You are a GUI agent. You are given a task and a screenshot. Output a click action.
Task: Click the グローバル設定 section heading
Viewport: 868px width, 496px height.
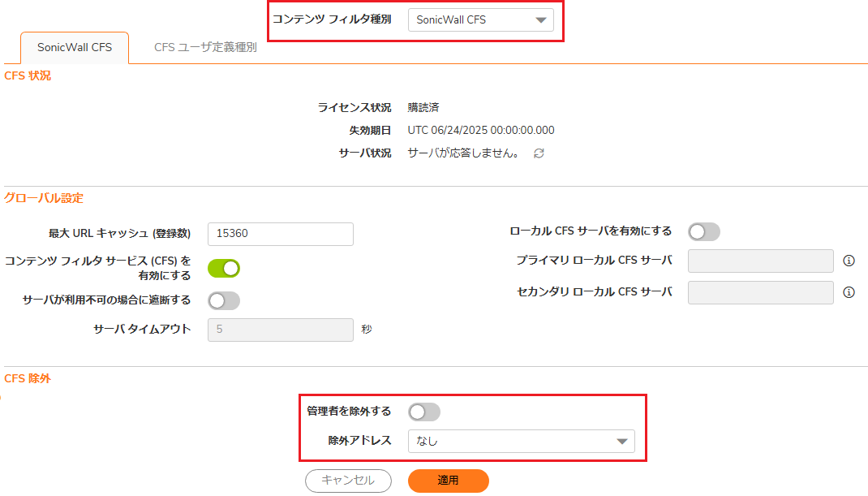[x=44, y=198]
